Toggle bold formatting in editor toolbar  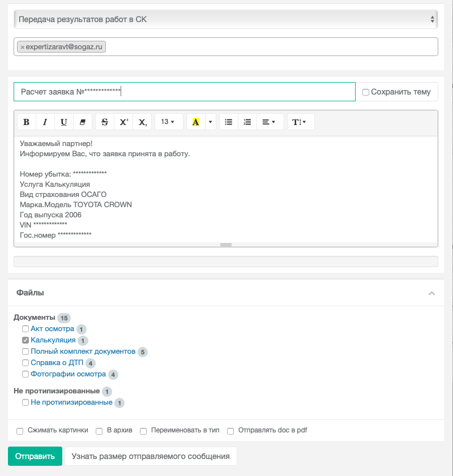click(x=27, y=122)
